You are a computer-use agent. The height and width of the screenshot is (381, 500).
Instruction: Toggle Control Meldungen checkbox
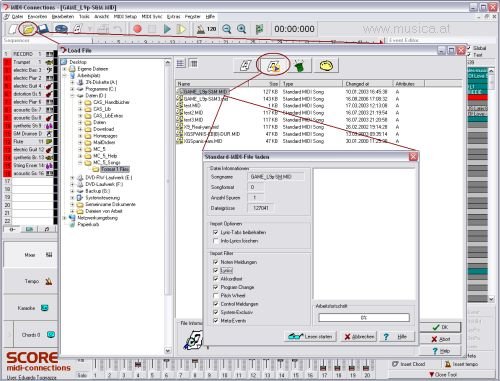pos(216,304)
